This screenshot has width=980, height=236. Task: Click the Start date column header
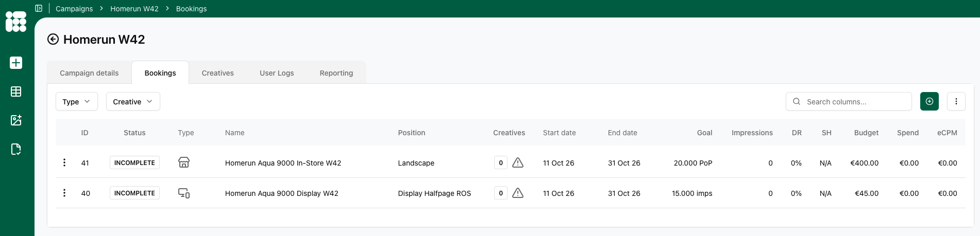(560, 133)
